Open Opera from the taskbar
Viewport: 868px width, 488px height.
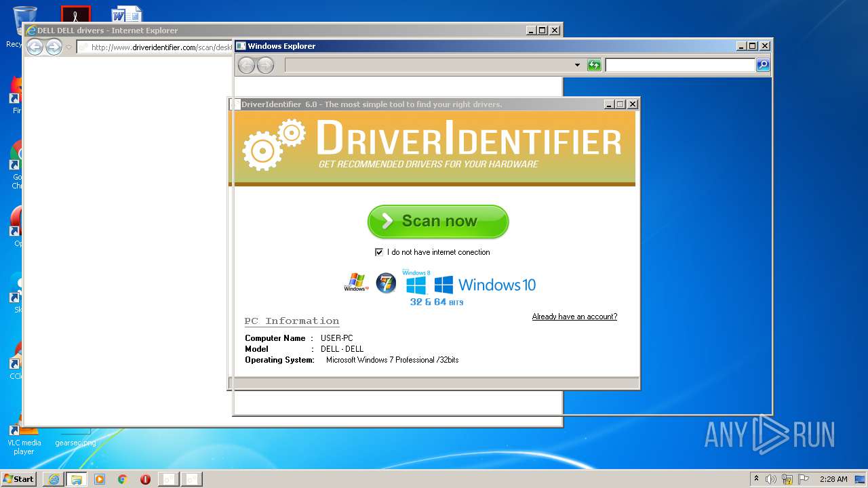coord(145,479)
